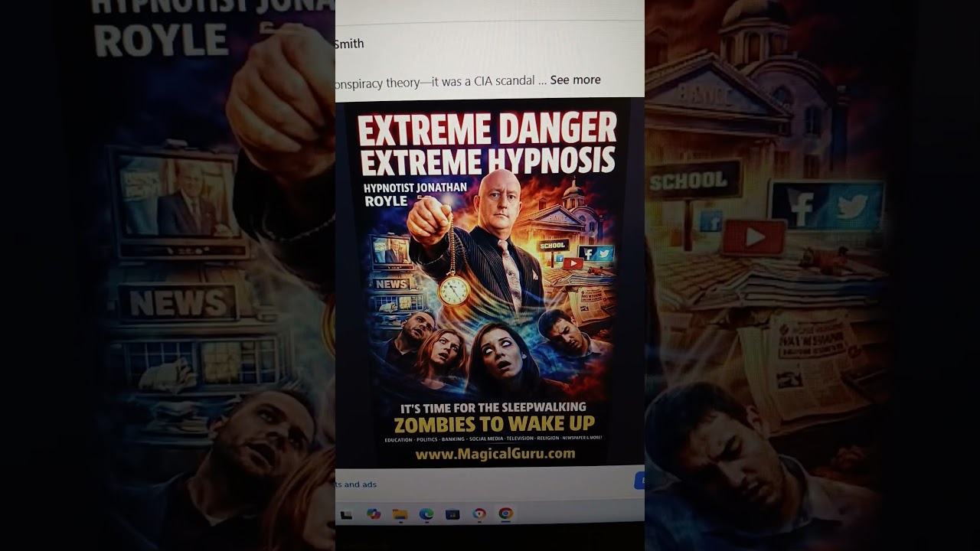Click the 'conspiracy theory—it was a CIA scandal' text
This screenshot has width=980, height=551.
pos(435,80)
